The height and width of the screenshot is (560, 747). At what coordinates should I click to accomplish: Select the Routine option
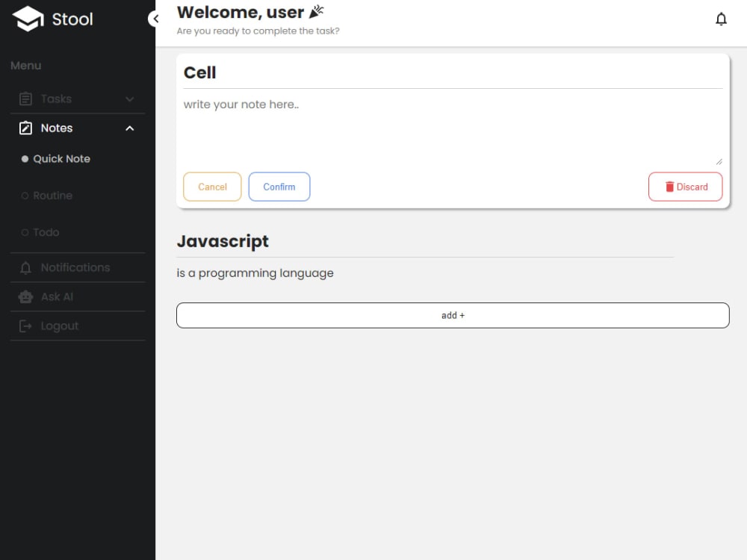tap(52, 196)
